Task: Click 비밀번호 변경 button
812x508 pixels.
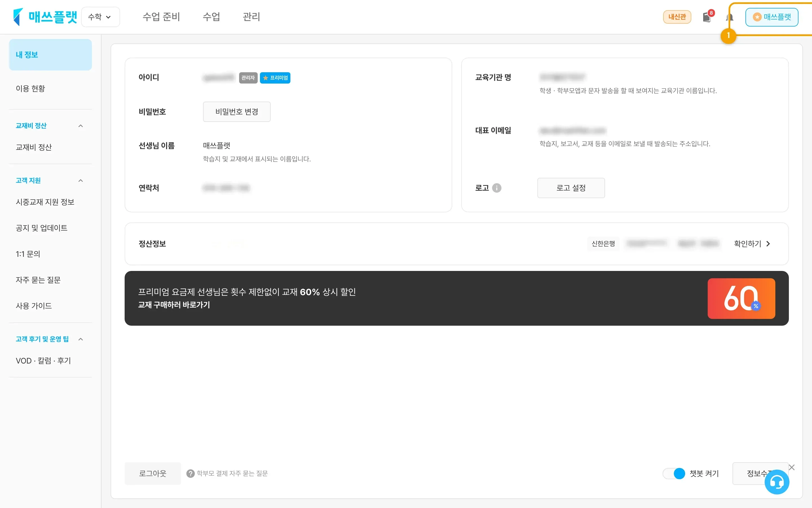Action: (237, 111)
